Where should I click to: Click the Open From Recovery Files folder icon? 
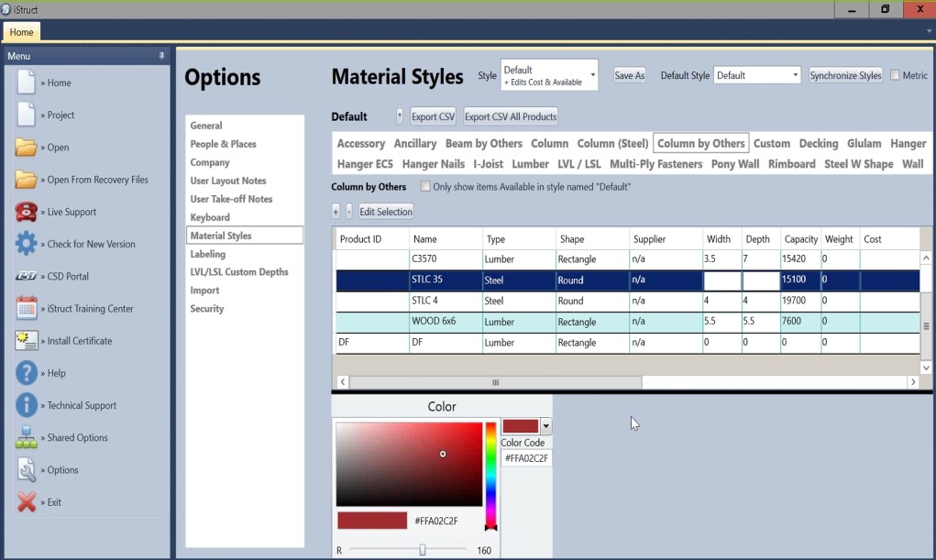click(x=27, y=180)
